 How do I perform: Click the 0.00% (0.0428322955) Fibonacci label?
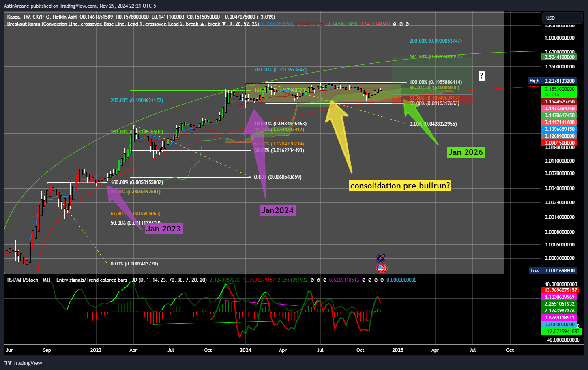click(x=433, y=124)
